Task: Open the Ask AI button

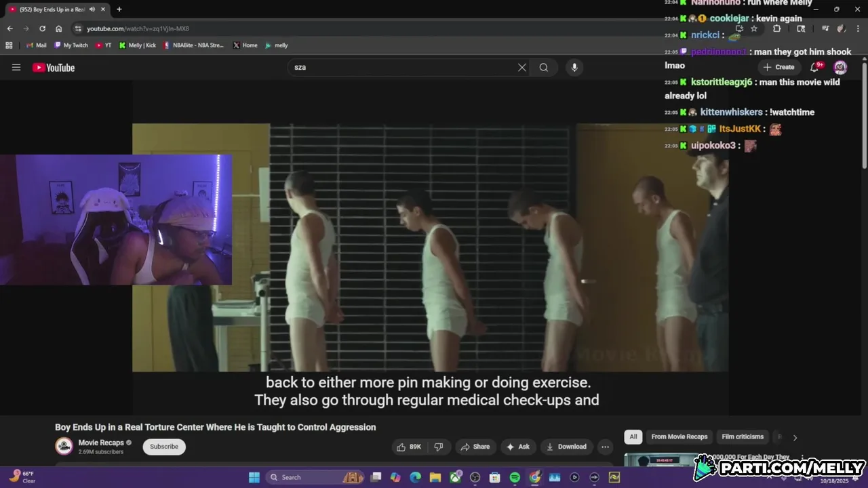Action: 517,447
